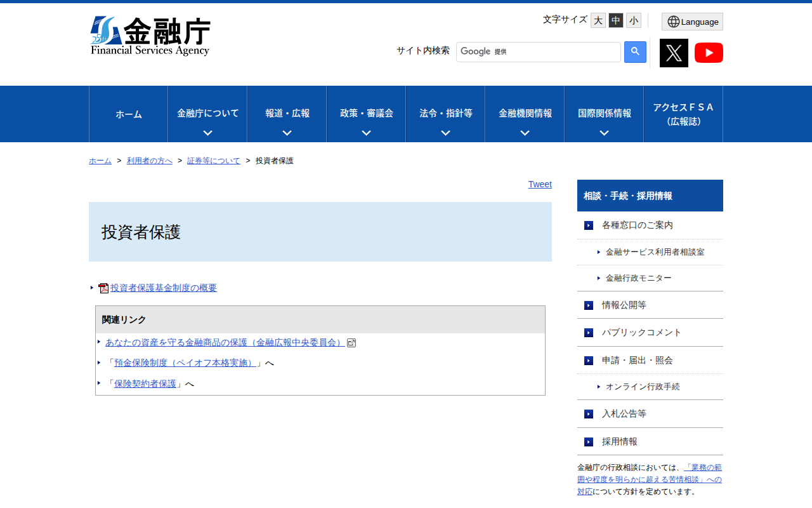
Task: Open オンライン行政手続 sidebar link
Action: 643,387
